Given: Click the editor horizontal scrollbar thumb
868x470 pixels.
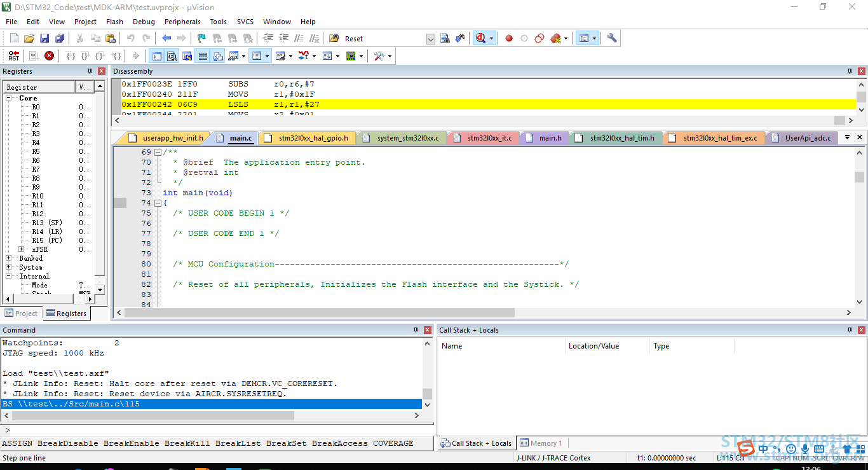Looking at the screenshot, I should [x=320, y=312].
